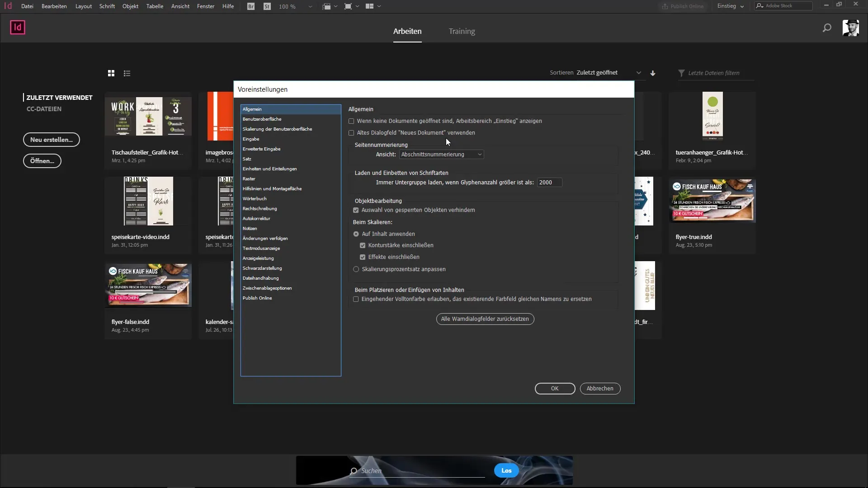Switch to grid view of recent files
The height and width of the screenshot is (488, 868).
[111, 73]
